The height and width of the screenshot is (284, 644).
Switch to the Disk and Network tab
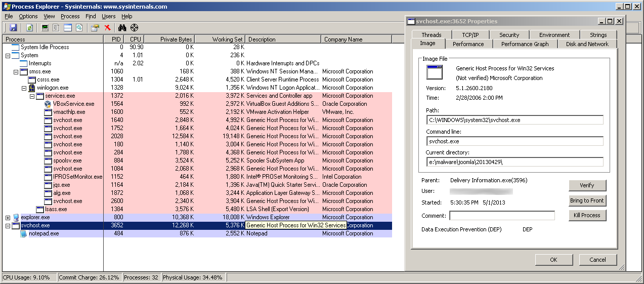(587, 44)
